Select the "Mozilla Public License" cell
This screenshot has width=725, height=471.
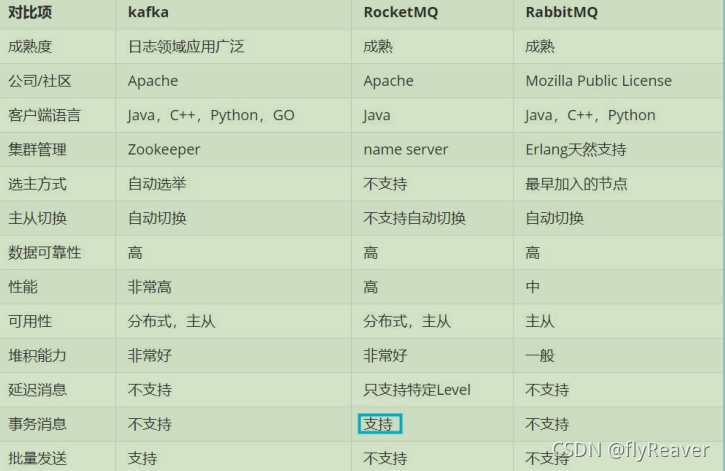[x=598, y=81]
